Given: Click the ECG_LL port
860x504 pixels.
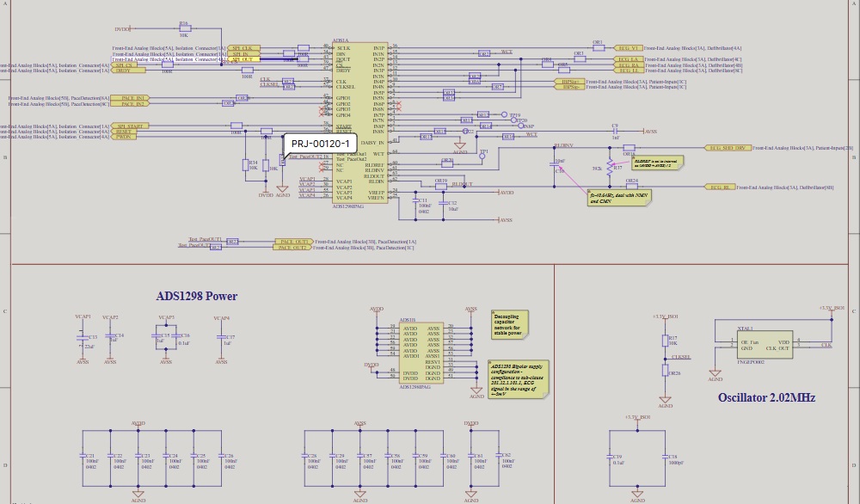Looking at the screenshot, I should click(628, 71).
